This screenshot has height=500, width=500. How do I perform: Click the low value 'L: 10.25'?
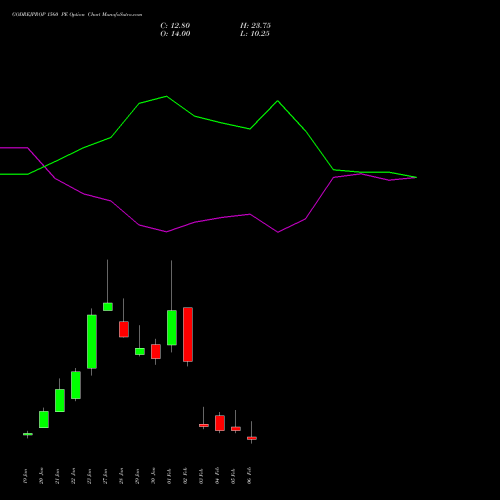(x=255, y=34)
